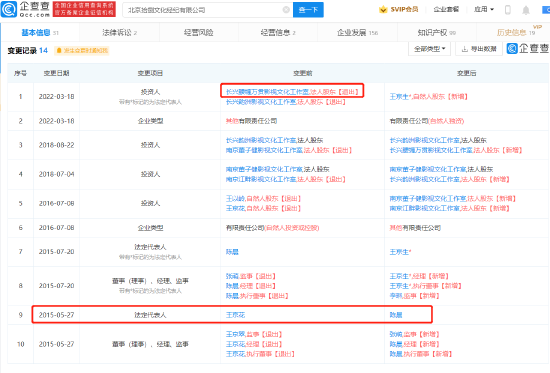Click the red 全国企业信用查询系统 banner
The width and height of the screenshot is (550, 373).
84,9
